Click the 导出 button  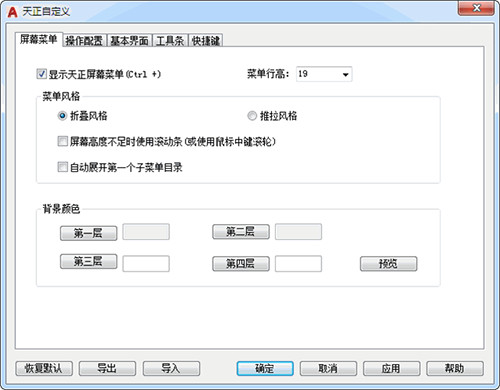pos(107,369)
